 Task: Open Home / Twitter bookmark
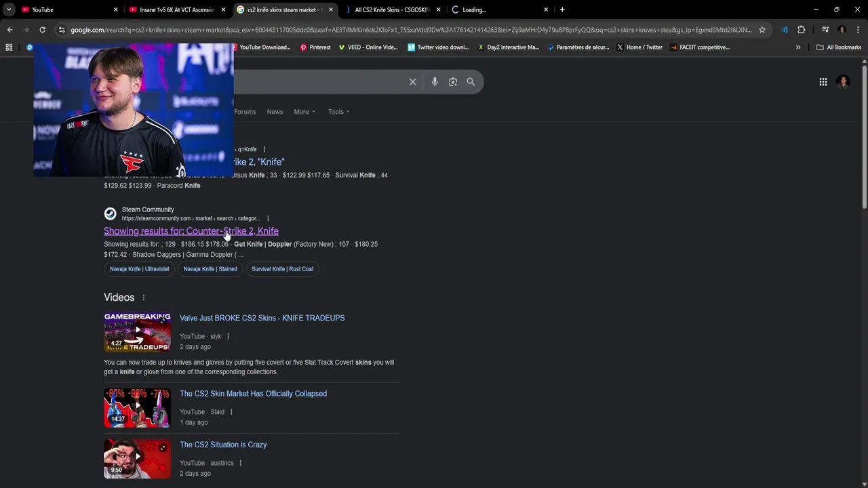coord(639,47)
